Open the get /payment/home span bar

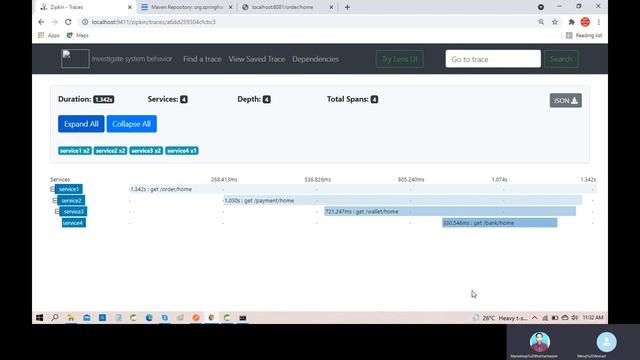tap(402, 200)
